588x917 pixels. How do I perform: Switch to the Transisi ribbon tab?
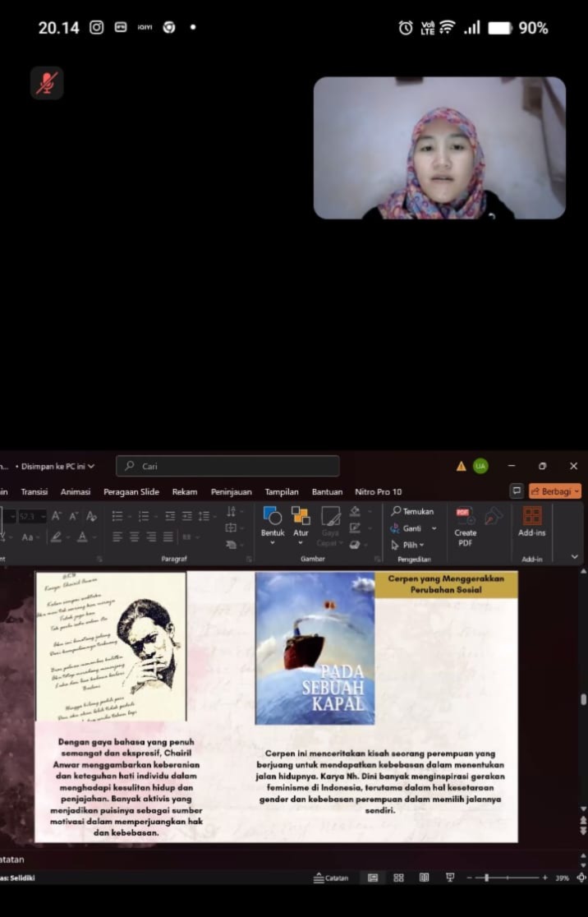pos(34,492)
